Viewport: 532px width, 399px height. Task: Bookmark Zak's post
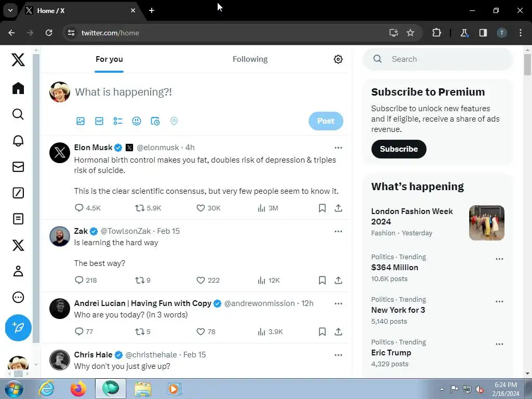coord(322,280)
